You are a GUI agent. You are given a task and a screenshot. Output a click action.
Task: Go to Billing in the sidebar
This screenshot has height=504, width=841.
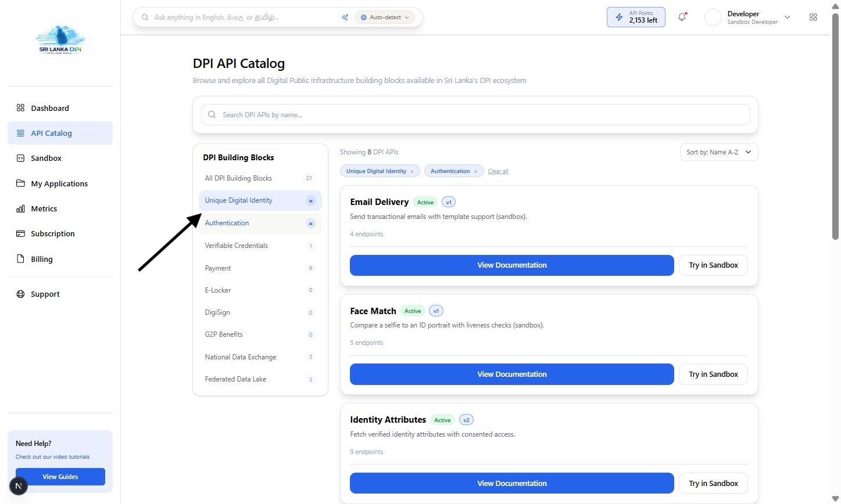click(60, 259)
